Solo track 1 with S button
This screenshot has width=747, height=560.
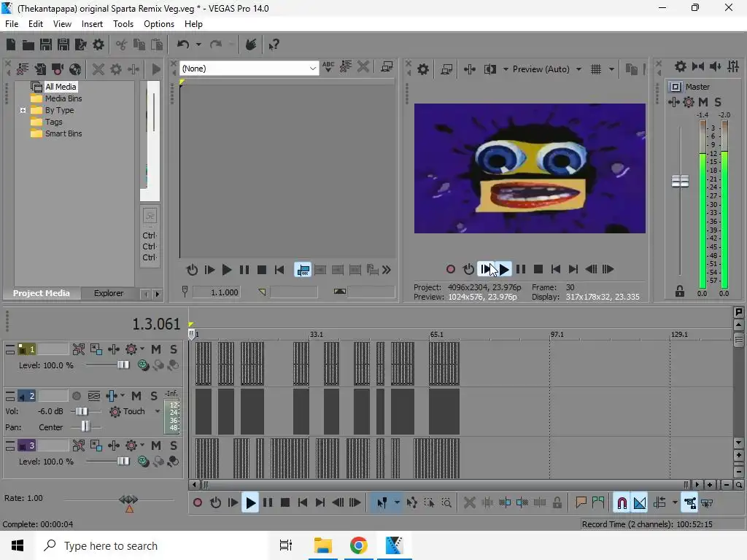[x=174, y=349]
